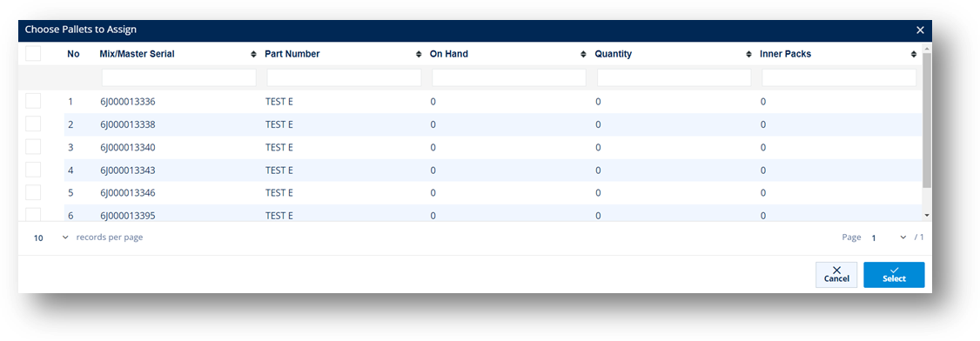This screenshot has width=980, height=341.
Task: Open the records per page dropdown
Action: coord(50,238)
